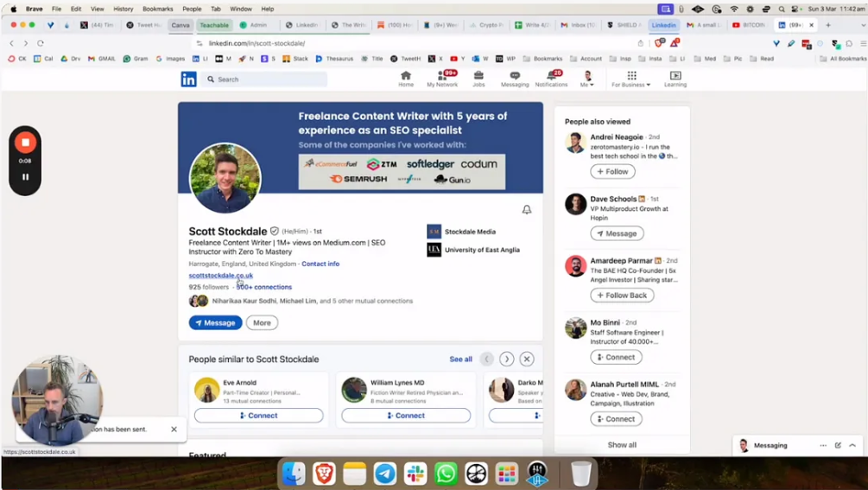
Task: Reload the browser page
Action: pos(41,43)
